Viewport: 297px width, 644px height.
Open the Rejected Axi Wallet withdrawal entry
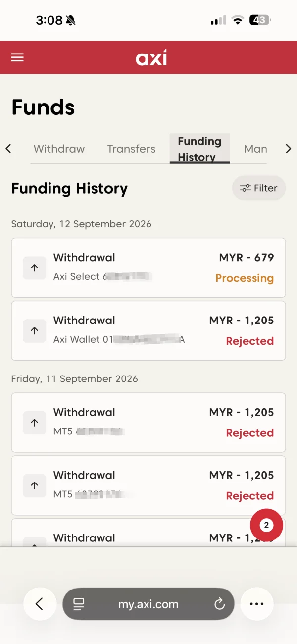pyautogui.click(x=148, y=330)
